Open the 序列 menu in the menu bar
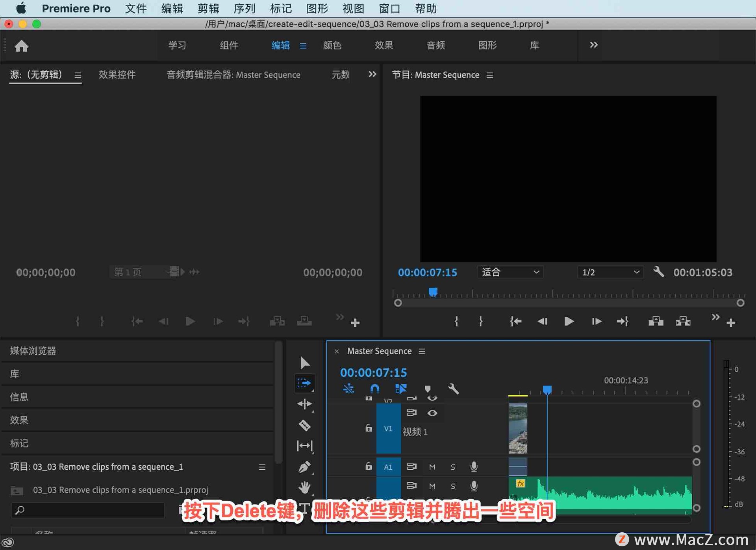Viewport: 756px width, 550px height. pos(245,8)
